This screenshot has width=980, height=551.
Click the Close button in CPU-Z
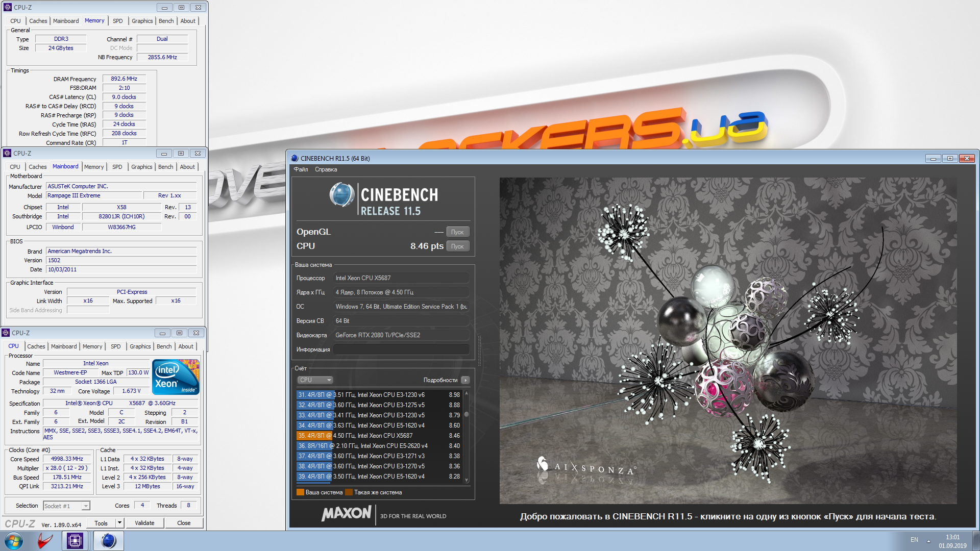point(184,523)
